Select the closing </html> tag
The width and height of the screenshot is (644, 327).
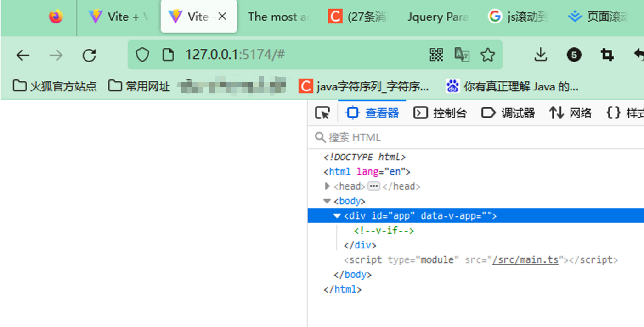(343, 289)
